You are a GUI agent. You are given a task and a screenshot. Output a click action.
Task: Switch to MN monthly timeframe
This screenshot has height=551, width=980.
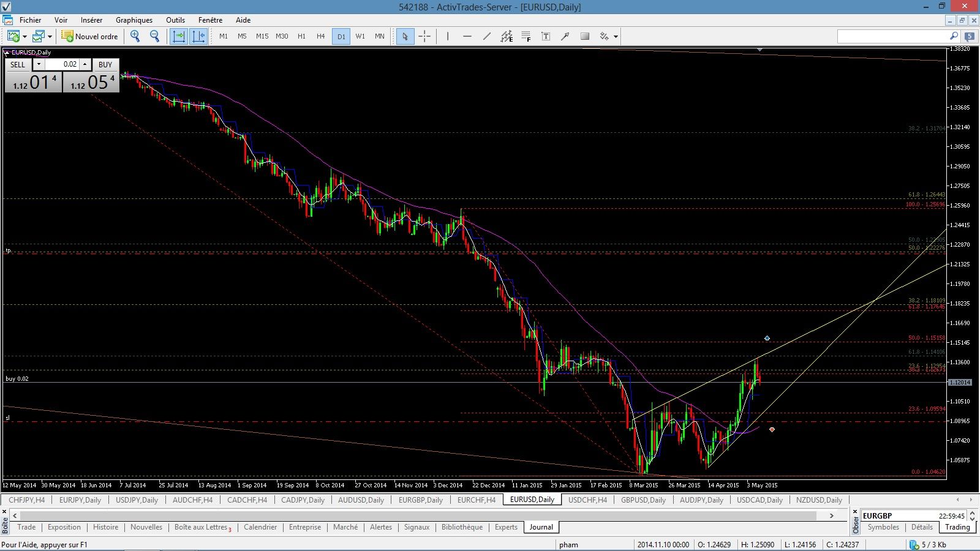pyautogui.click(x=380, y=36)
